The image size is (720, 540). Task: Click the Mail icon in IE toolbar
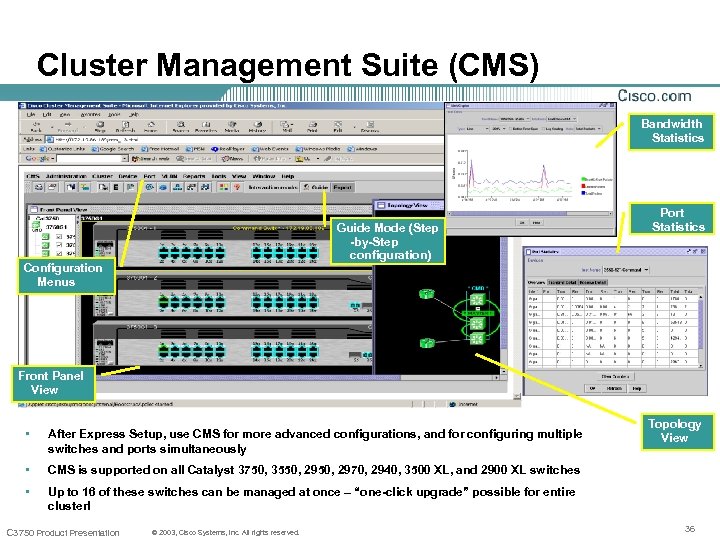pos(285,124)
